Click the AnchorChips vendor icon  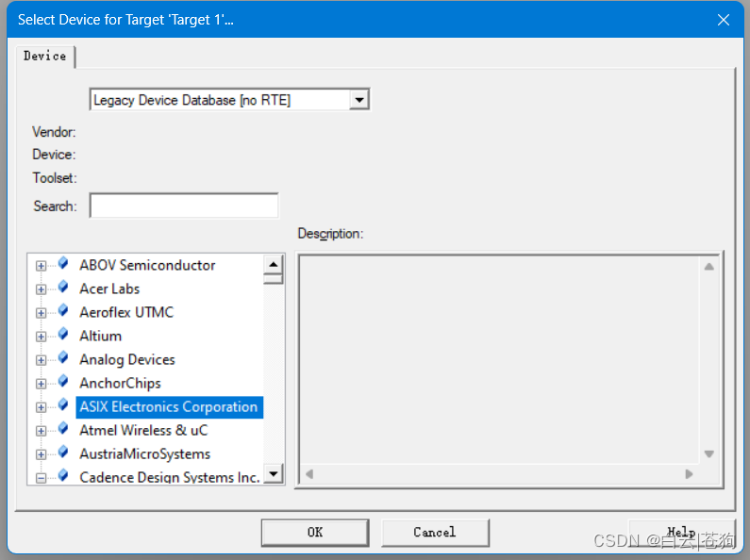[x=63, y=381]
